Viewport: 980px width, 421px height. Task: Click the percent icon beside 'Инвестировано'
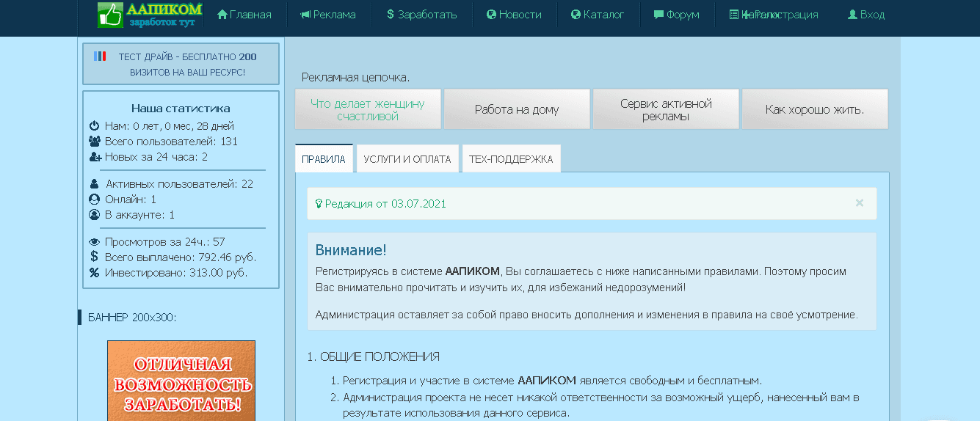94,273
